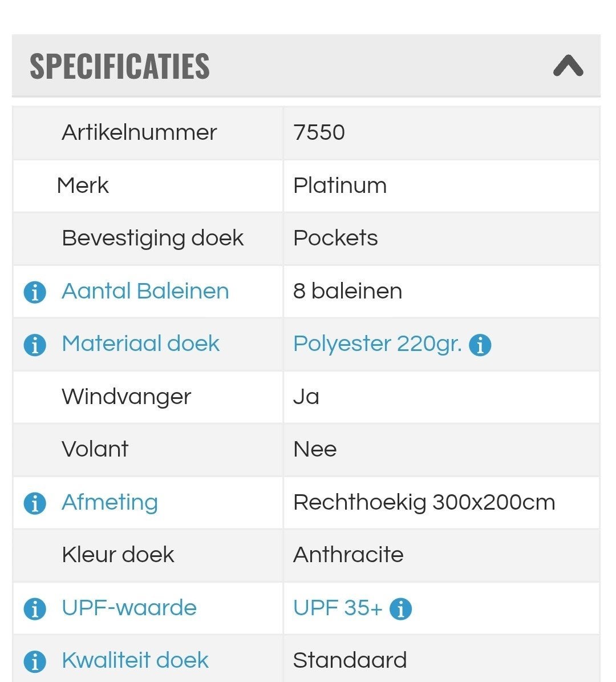Click the Platinum brand value

click(340, 185)
